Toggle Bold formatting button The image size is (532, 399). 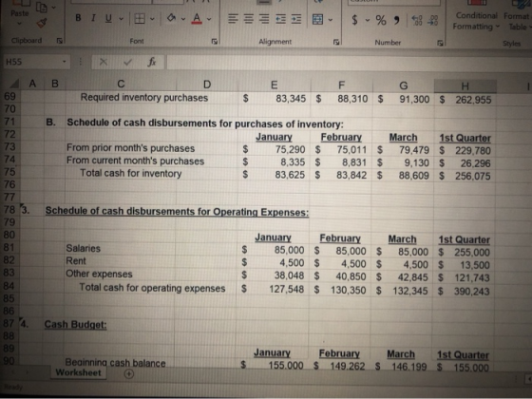pos(78,18)
